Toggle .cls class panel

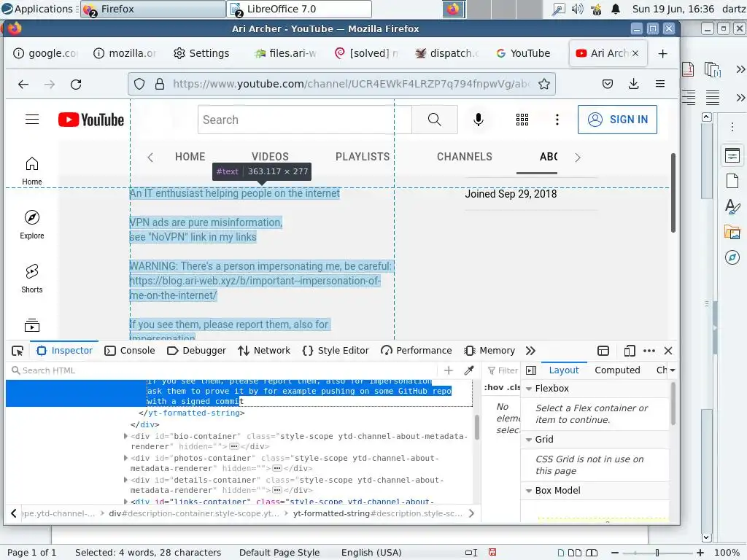coord(513,388)
